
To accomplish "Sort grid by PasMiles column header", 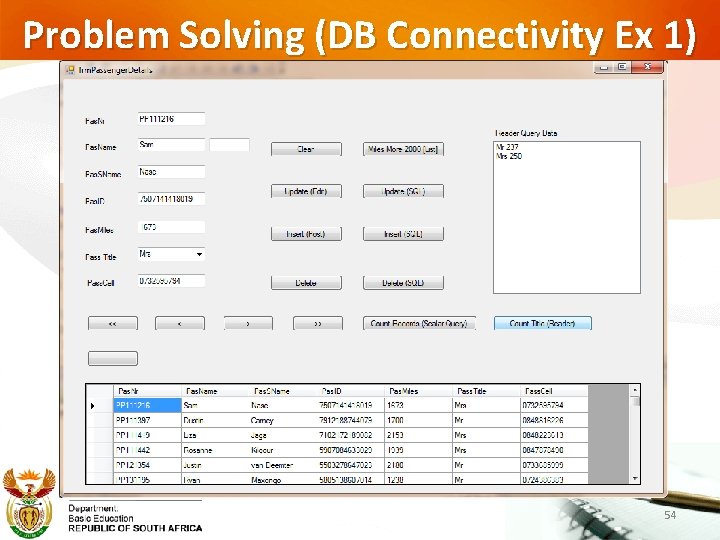I will tap(418, 391).
